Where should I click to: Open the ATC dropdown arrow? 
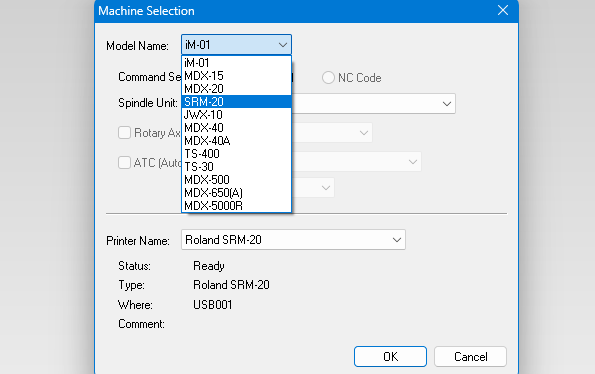point(412,162)
